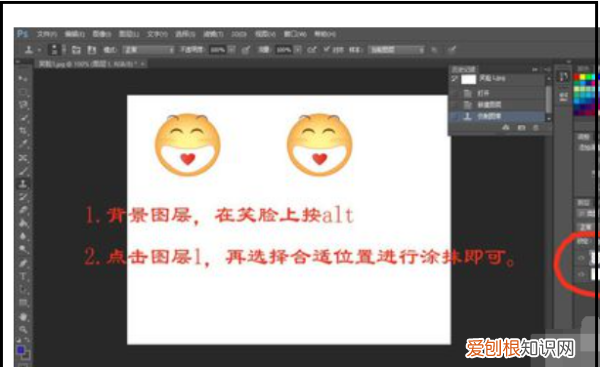600x367 pixels.
Task: Hide the lower layer via eye icon
Action: (581, 274)
